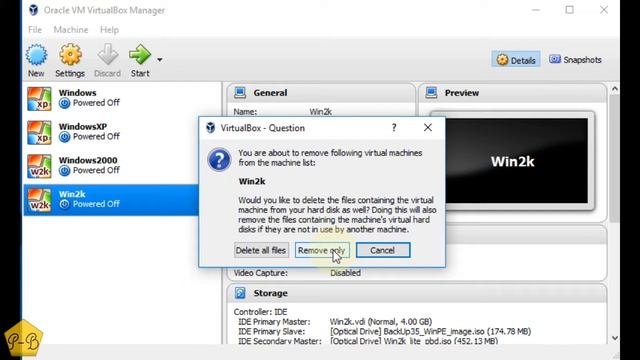
Task: Click the Win2k machine w2k icon
Action: pos(39,200)
